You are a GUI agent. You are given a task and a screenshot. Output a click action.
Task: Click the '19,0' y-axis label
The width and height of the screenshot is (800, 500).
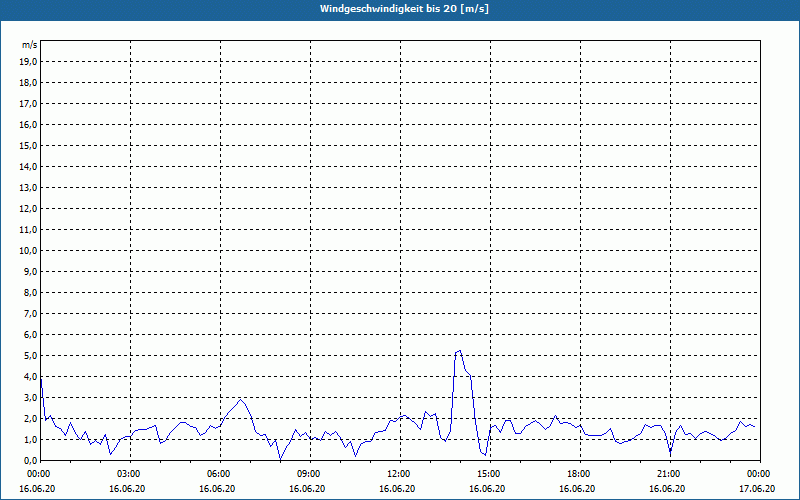point(29,62)
